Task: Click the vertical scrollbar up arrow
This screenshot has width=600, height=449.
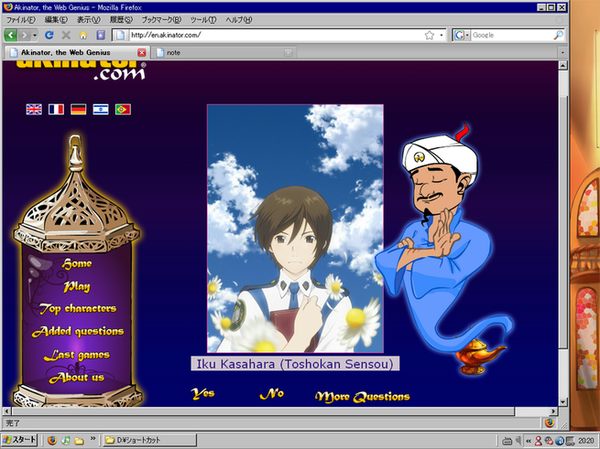Action: [562, 65]
